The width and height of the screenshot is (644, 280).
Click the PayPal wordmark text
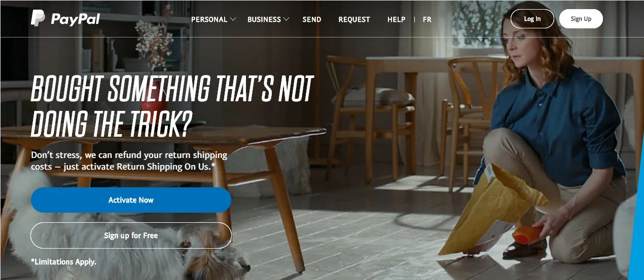[x=75, y=19]
